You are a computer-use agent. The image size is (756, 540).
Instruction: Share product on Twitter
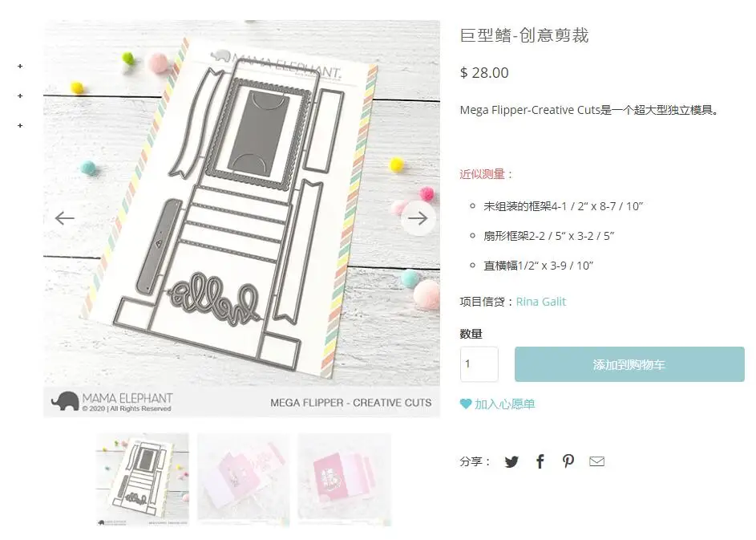click(511, 462)
